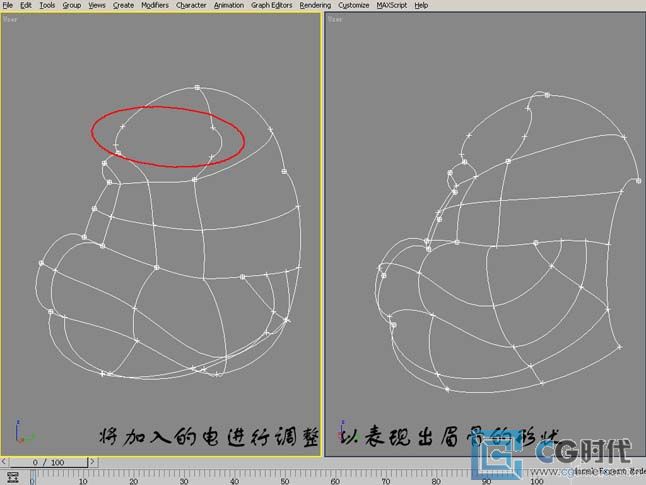The image size is (646, 485).
Task: Open the Modifiers menu
Action: [x=155, y=5]
